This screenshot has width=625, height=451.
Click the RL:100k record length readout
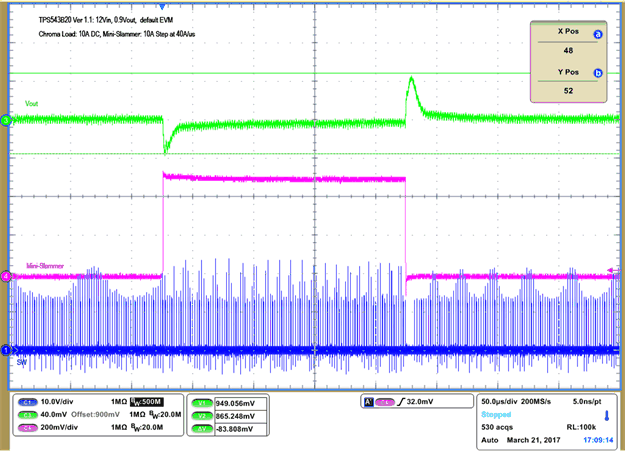pos(581,427)
